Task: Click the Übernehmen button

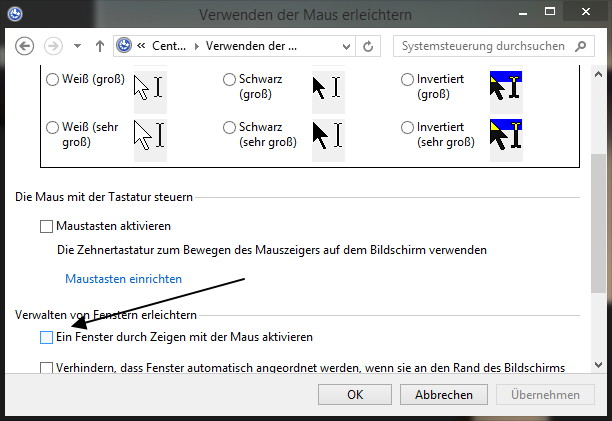Action: click(545, 395)
